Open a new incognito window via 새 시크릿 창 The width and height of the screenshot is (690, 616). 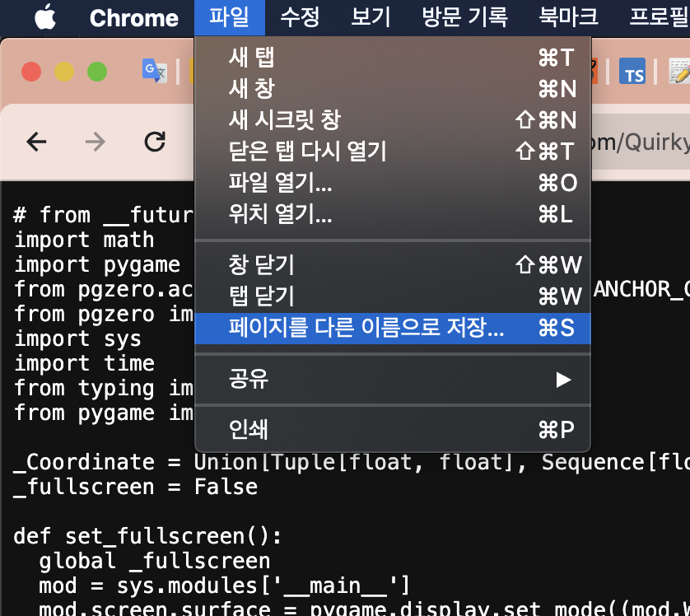284,119
